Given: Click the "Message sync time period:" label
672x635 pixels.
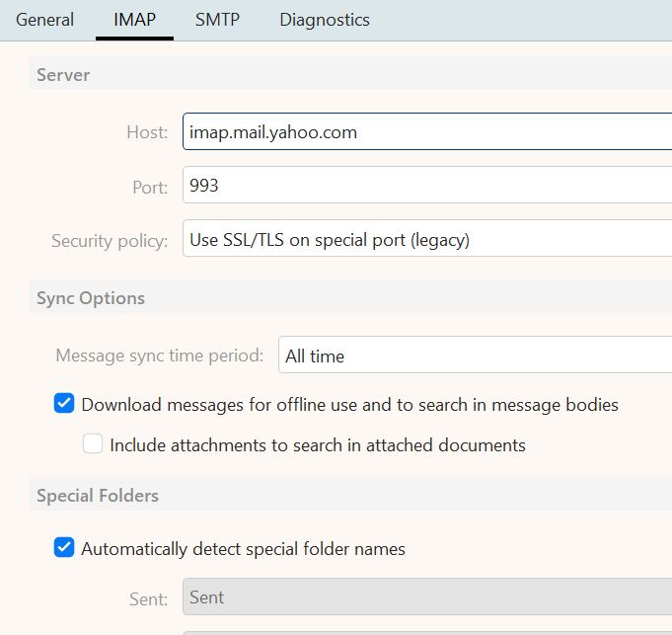Looking at the screenshot, I should [x=159, y=356].
